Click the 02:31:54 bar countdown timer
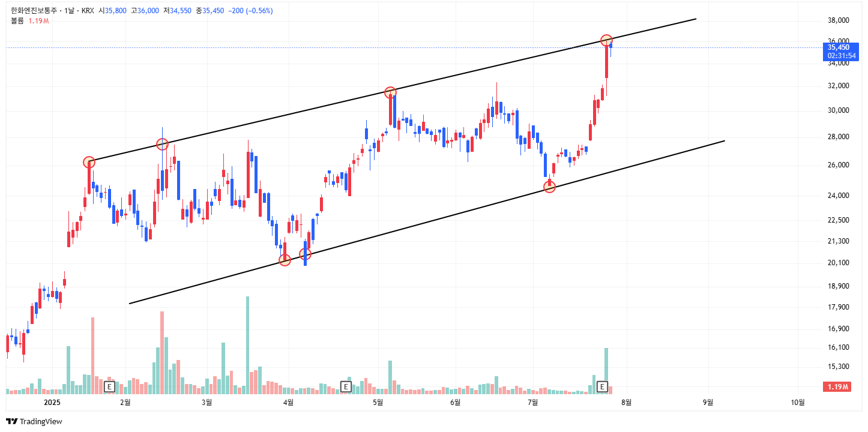 tap(840, 55)
